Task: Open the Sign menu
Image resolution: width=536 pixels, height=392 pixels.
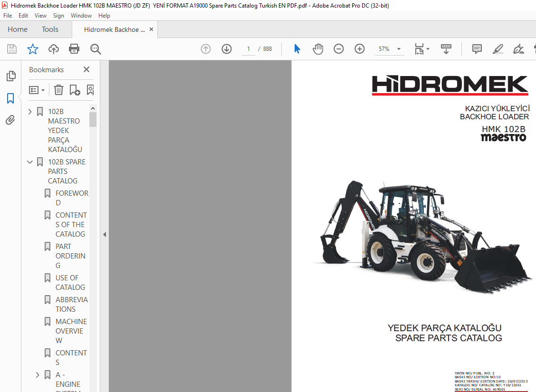Action: (58, 16)
